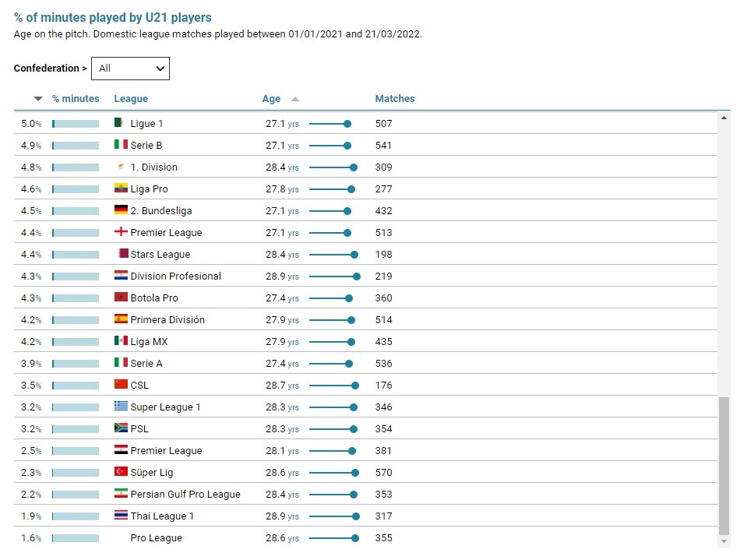This screenshot has height=560, width=740.
Task: Click the China flag beside CSL
Action: tap(121, 385)
